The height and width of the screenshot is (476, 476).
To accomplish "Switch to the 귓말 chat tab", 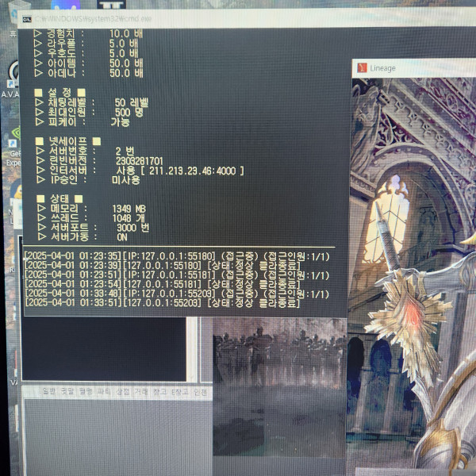I will point(67,392).
